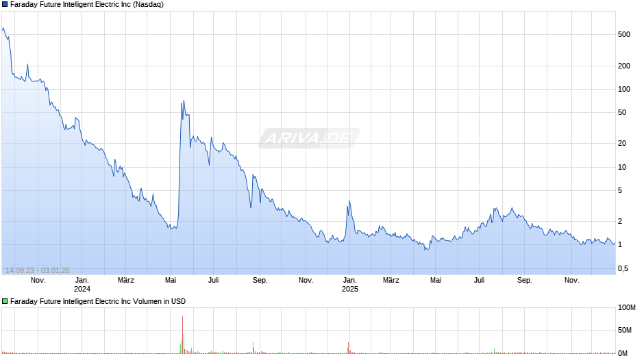
Task: Click the 'Jan. 2025' time axis label
Action: pyautogui.click(x=350, y=285)
